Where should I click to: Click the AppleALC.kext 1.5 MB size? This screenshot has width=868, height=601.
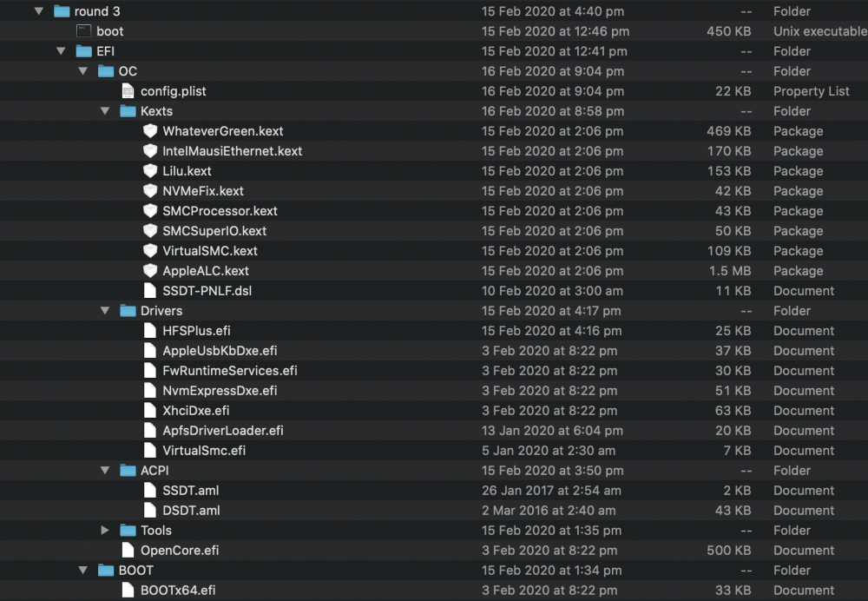(x=730, y=271)
